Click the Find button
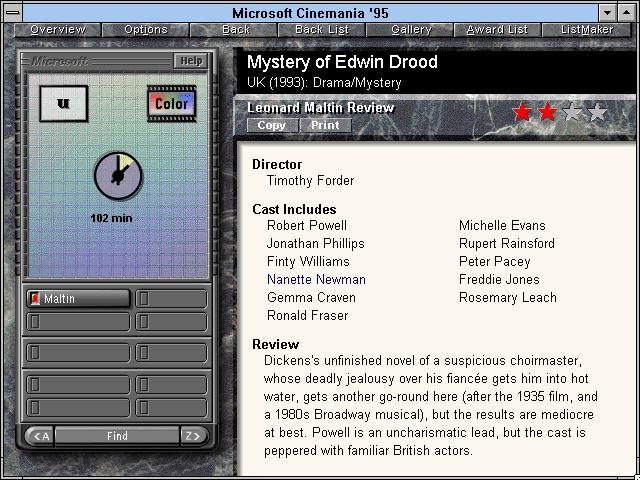The image size is (640, 480). click(x=117, y=436)
